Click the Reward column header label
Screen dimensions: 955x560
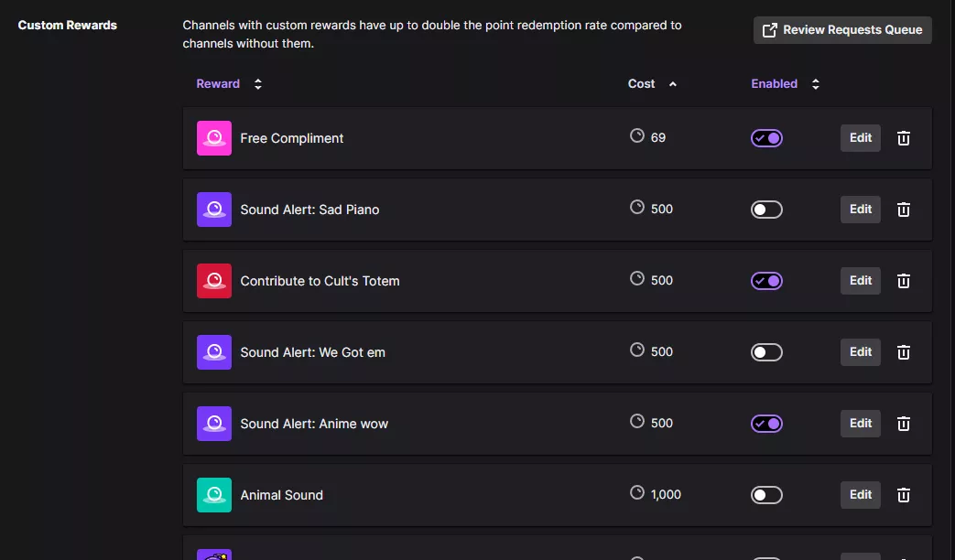pyautogui.click(x=218, y=84)
